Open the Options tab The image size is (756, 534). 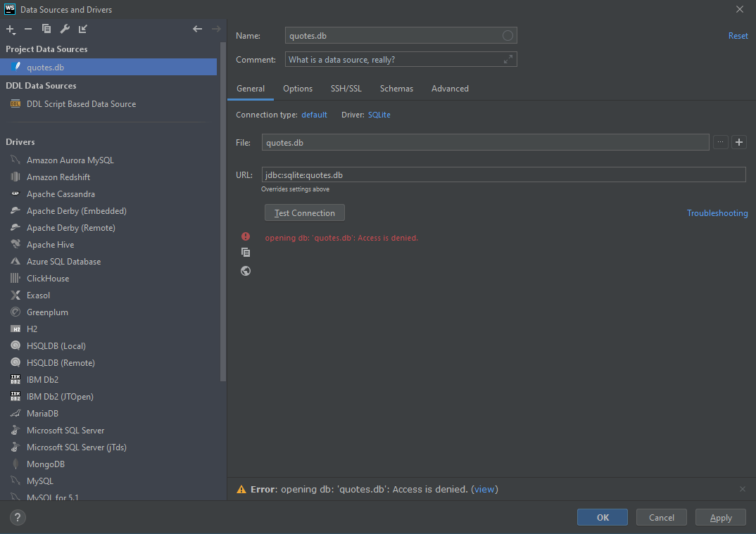[298, 89]
